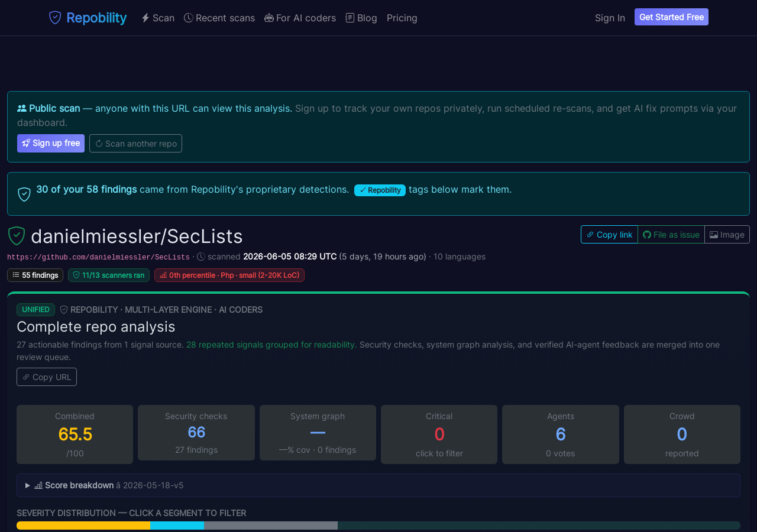Click the dark green severity segment
The width and height of the screenshot is (757, 532).
pos(539,525)
